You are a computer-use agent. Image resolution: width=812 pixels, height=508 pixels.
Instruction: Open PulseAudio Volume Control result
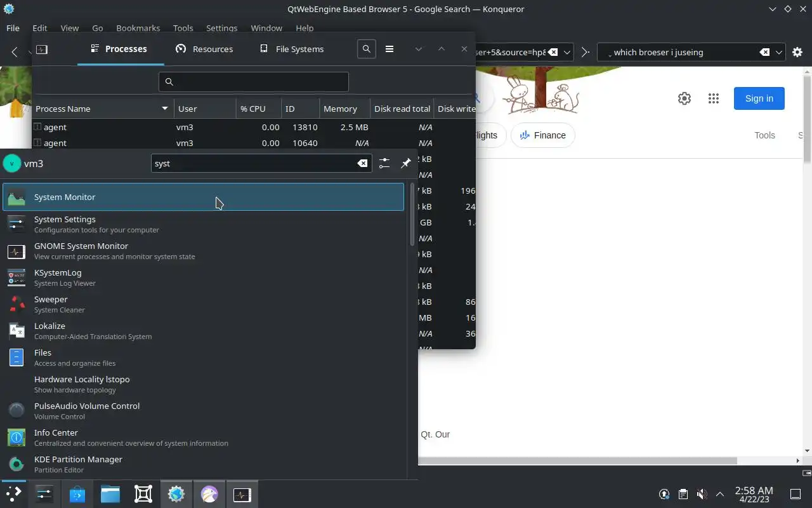tap(203, 410)
